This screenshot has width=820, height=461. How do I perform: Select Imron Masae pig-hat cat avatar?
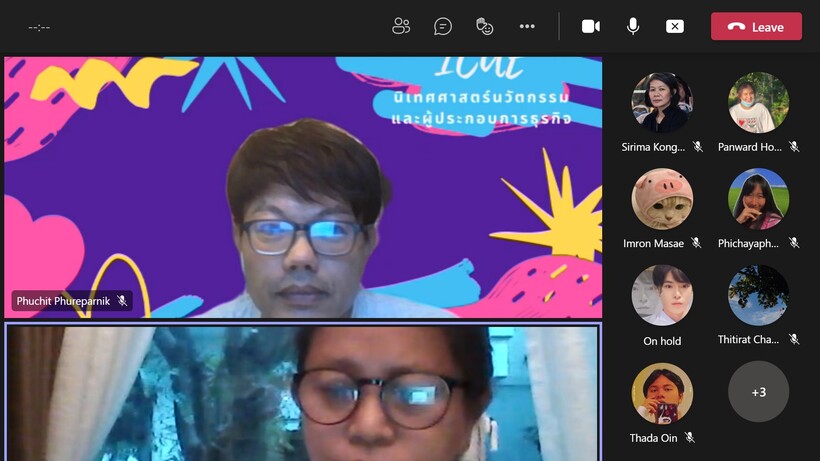pos(662,199)
